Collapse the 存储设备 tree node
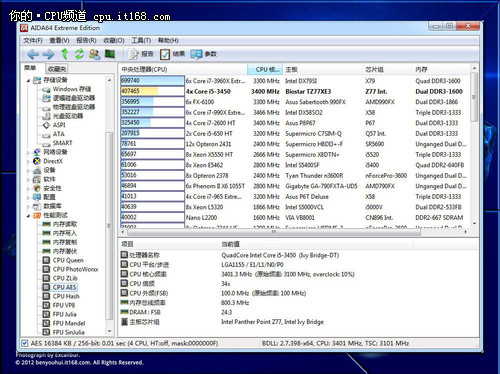Image resolution: width=500 pixels, height=374 pixels. tap(28, 80)
